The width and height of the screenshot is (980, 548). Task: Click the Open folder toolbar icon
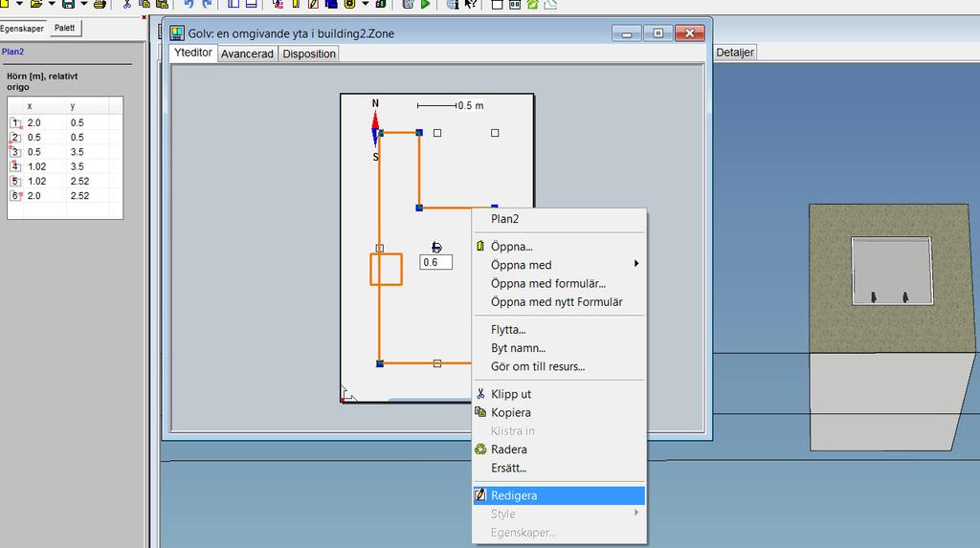(36, 4)
